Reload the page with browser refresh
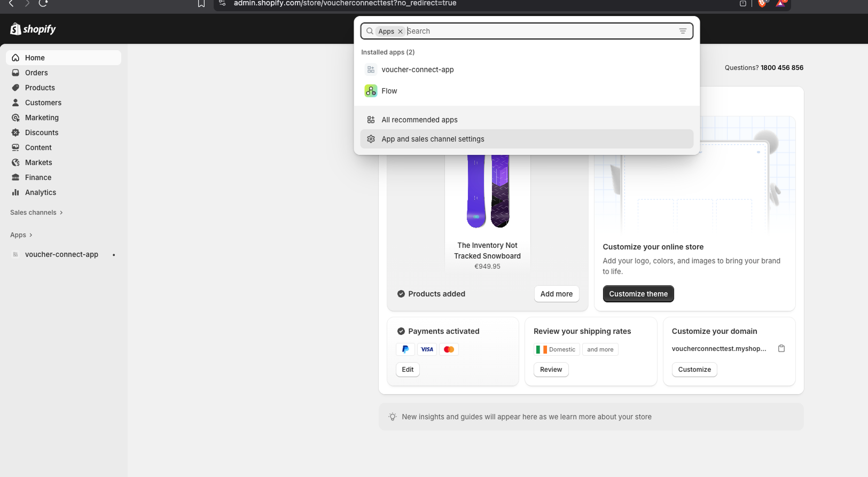868x477 pixels. click(x=43, y=3)
